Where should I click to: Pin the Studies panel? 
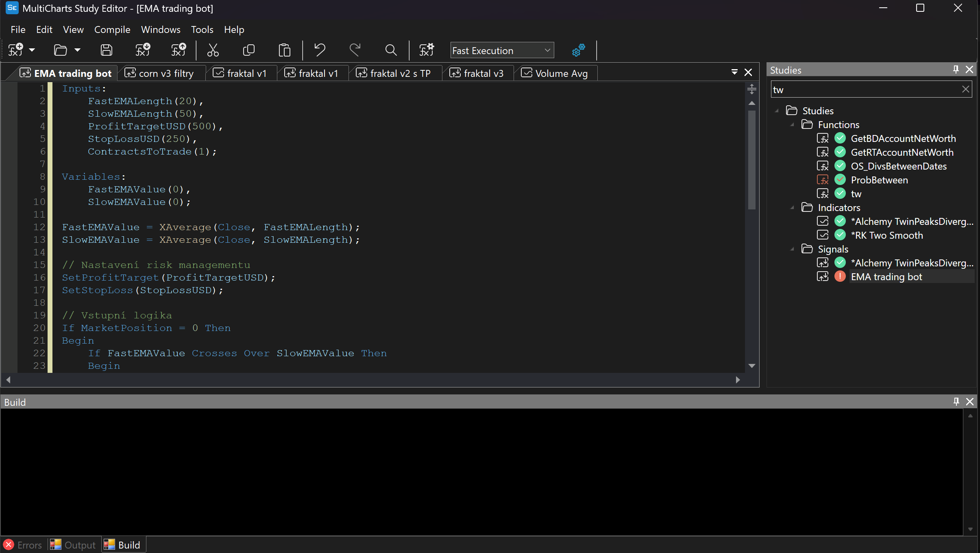(956, 70)
